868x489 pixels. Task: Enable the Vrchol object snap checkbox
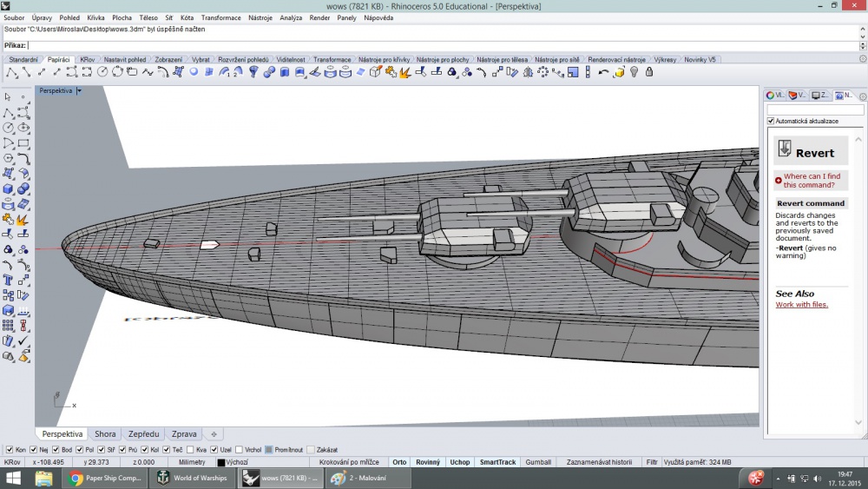coord(240,450)
